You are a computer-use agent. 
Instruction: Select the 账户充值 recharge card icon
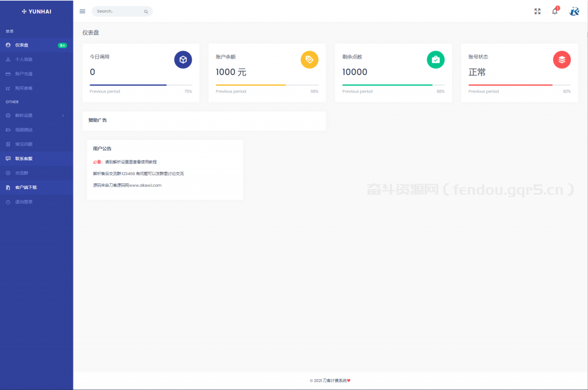pyautogui.click(x=7, y=74)
